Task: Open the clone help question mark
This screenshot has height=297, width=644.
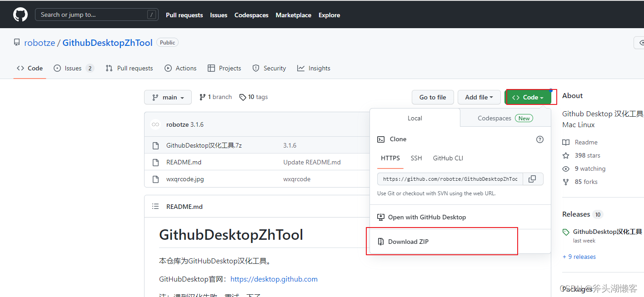Action: (539, 139)
